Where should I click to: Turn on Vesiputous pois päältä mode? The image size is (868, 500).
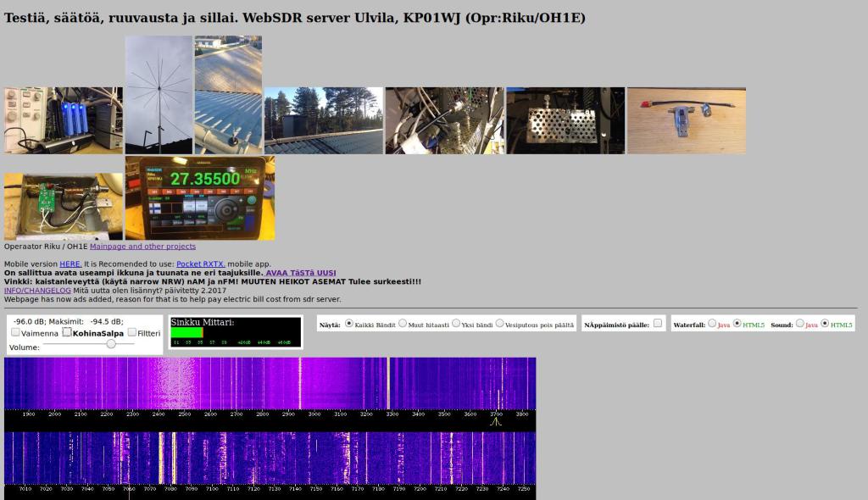pos(500,322)
